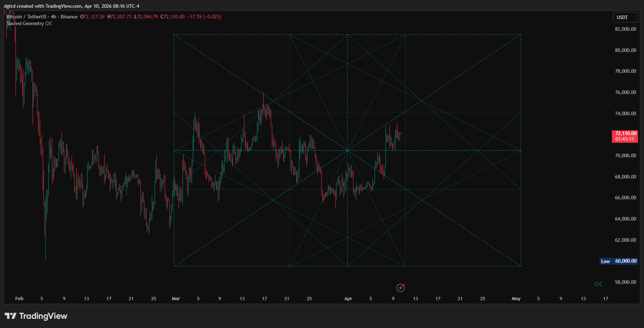Open the USDT currency selector
The height and width of the screenshot is (328, 644).
625,17
